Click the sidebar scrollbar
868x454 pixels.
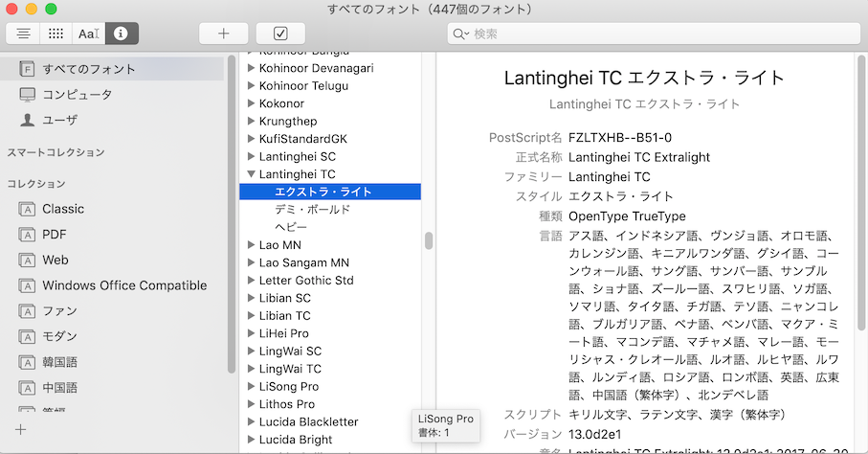(x=232, y=214)
